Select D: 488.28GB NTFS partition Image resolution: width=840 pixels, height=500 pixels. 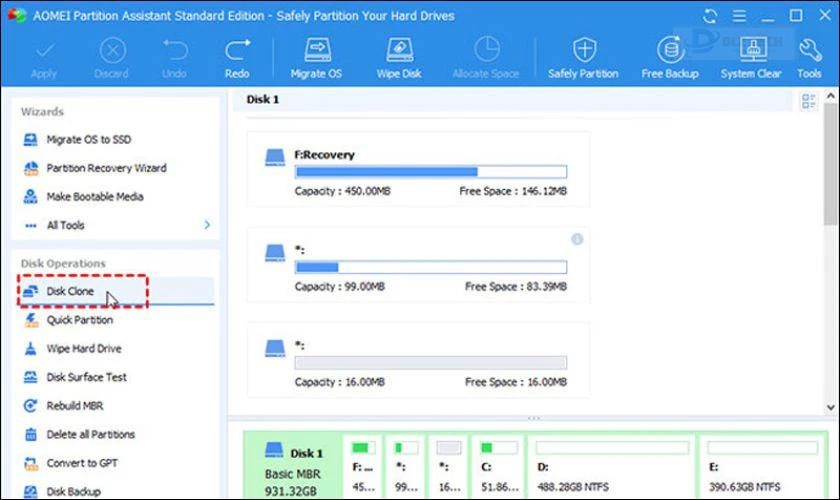612,467
